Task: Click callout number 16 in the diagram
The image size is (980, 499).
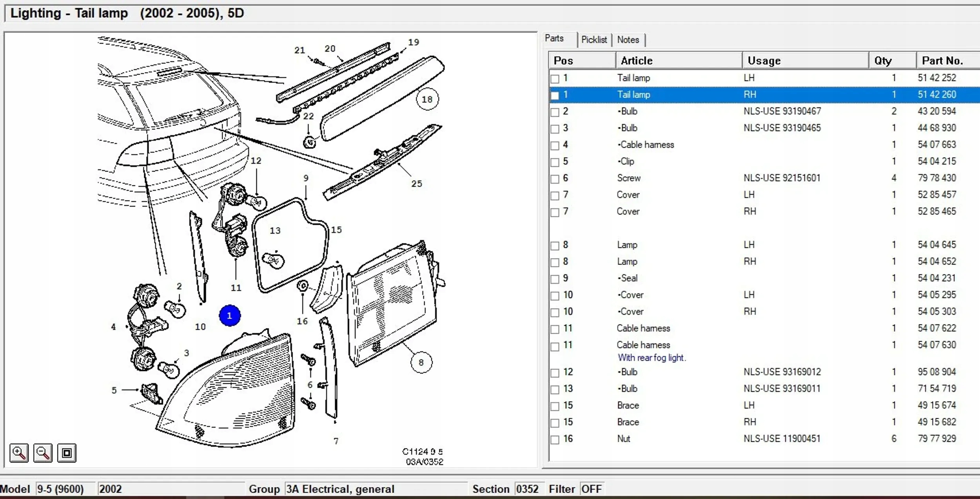Action: tap(302, 321)
